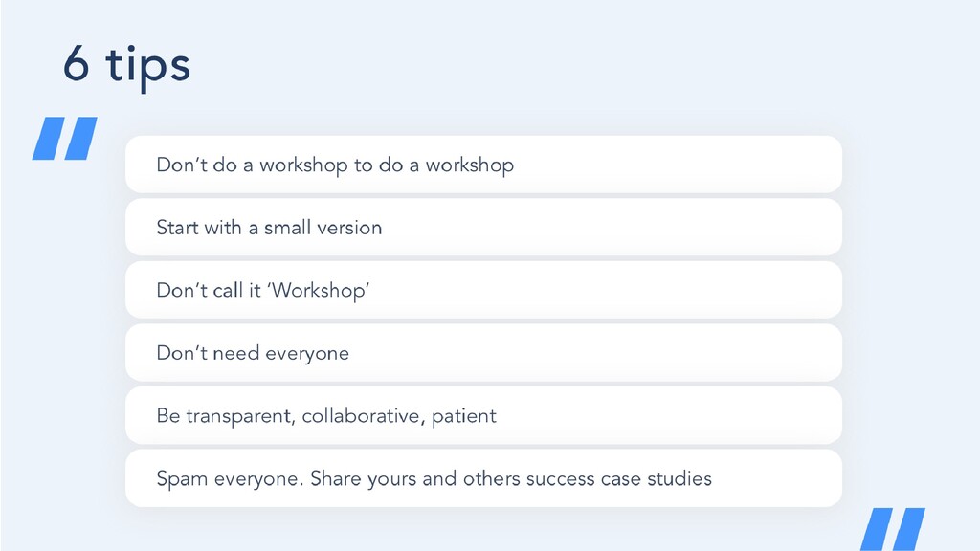The image size is (980, 551).
Task: Click the quoted word 'Workshop' in third tip
Action: [x=320, y=291]
